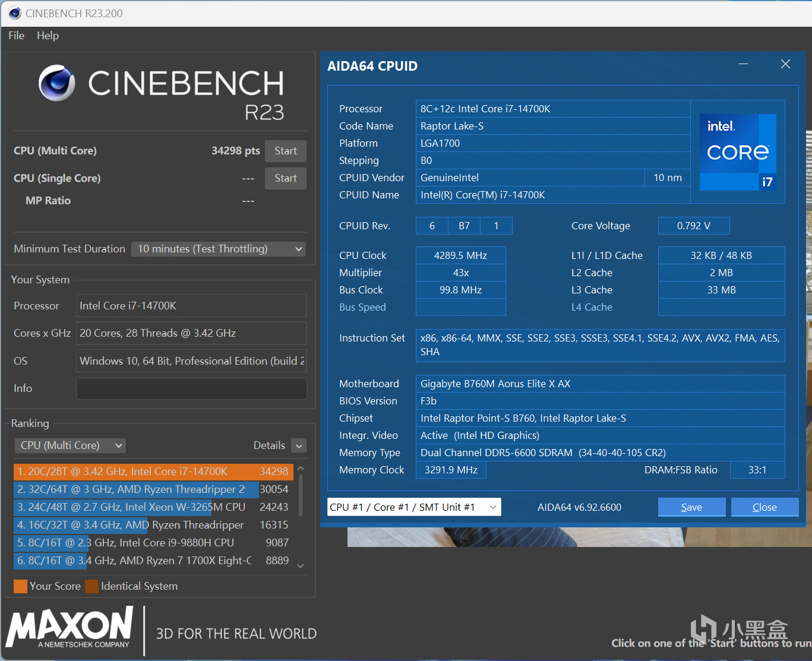This screenshot has width=812, height=661.
Task: Click the Info input field
Action: pos(191,388)
